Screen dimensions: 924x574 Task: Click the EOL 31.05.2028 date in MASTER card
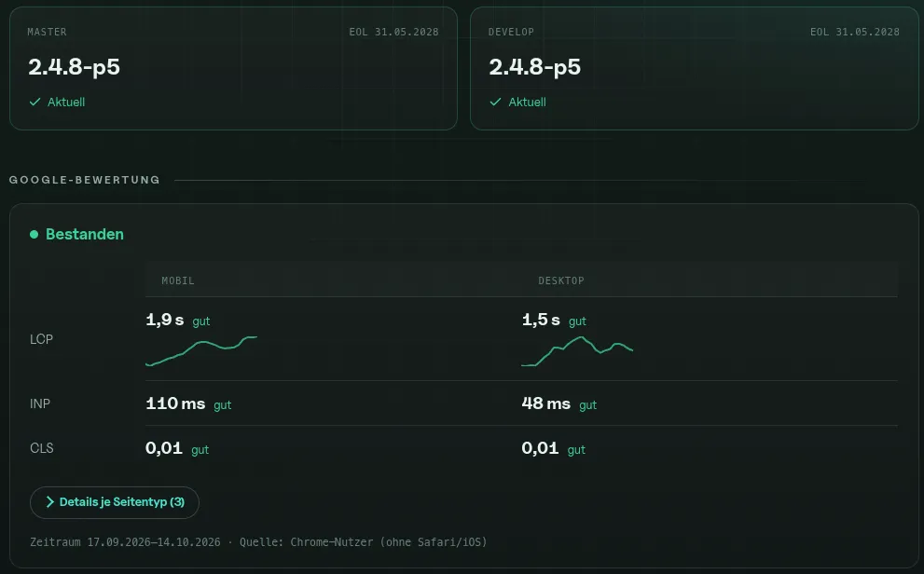[x=393, y=32]
